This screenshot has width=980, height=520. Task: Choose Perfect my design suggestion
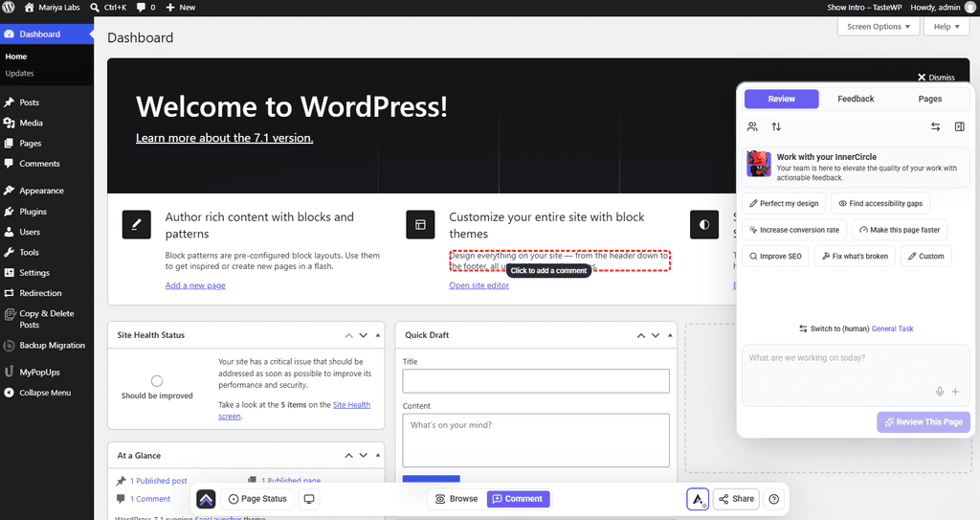pos(784,203)
